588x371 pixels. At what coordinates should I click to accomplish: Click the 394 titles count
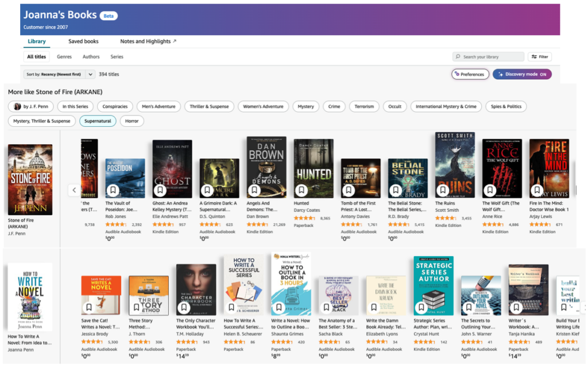click(109, 74)
